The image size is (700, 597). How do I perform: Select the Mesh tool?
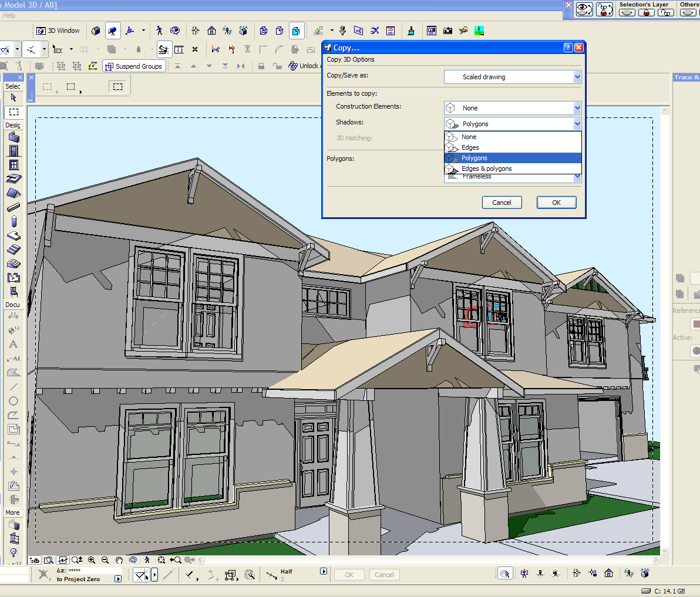coord(14,264)
